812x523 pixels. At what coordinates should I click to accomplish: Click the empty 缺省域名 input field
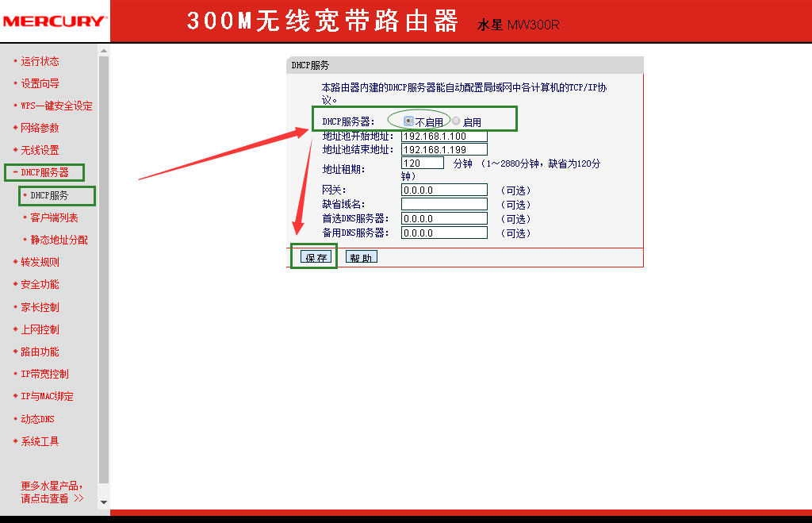(444, 204)
